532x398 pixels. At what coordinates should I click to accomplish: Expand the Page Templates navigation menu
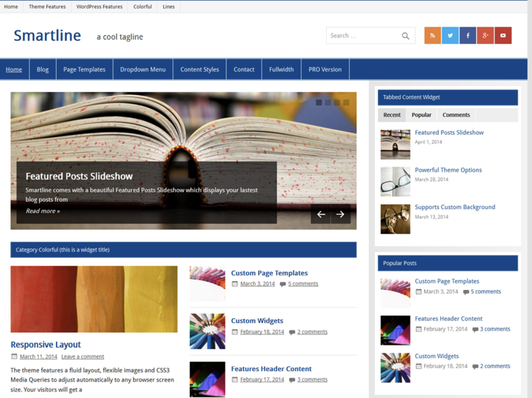tap(84, 69)
